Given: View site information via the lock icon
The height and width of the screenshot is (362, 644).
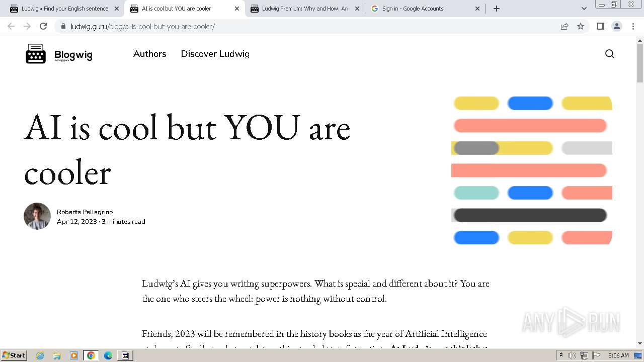Looking at the screenshot, I should click(x=63, y=26).
